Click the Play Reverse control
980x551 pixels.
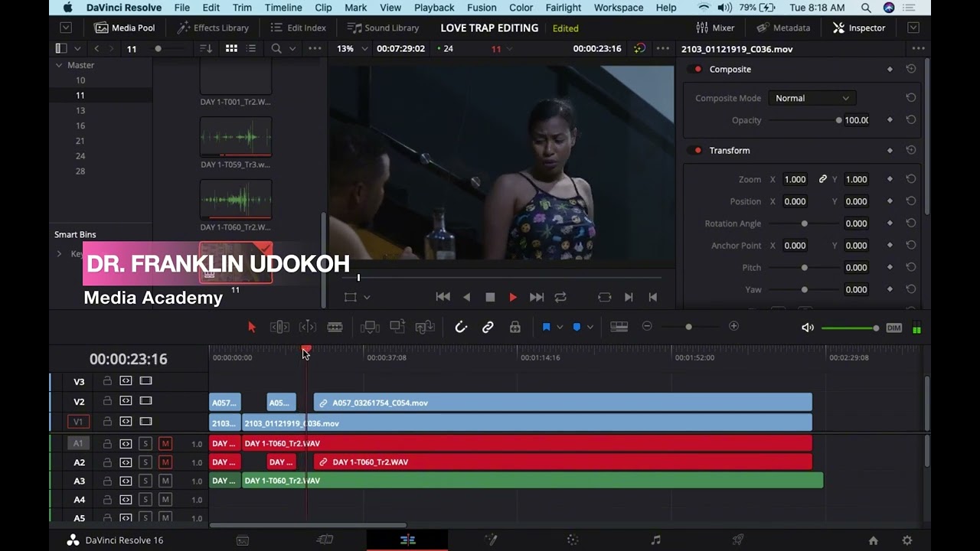(466, 297)
